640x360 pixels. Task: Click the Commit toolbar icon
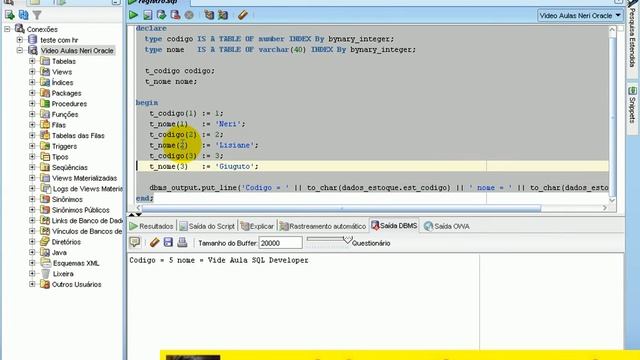click(162, 15)
